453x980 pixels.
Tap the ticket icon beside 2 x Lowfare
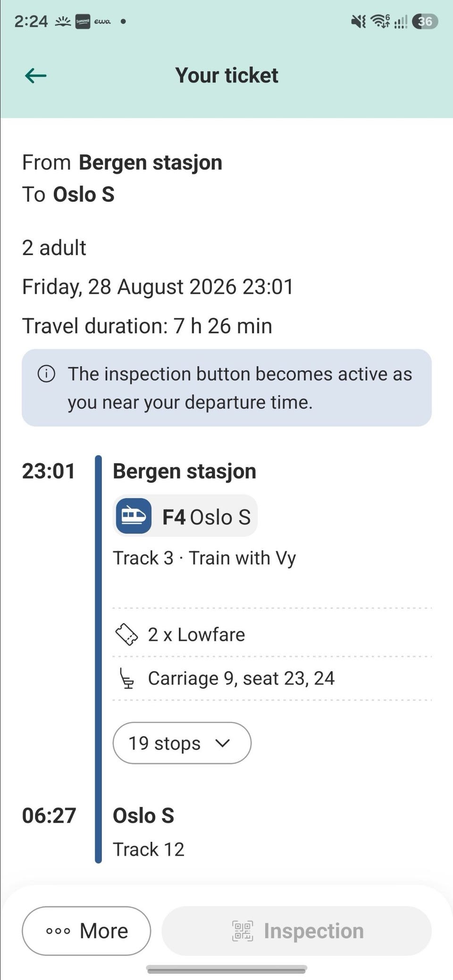[x=126, y=634]
